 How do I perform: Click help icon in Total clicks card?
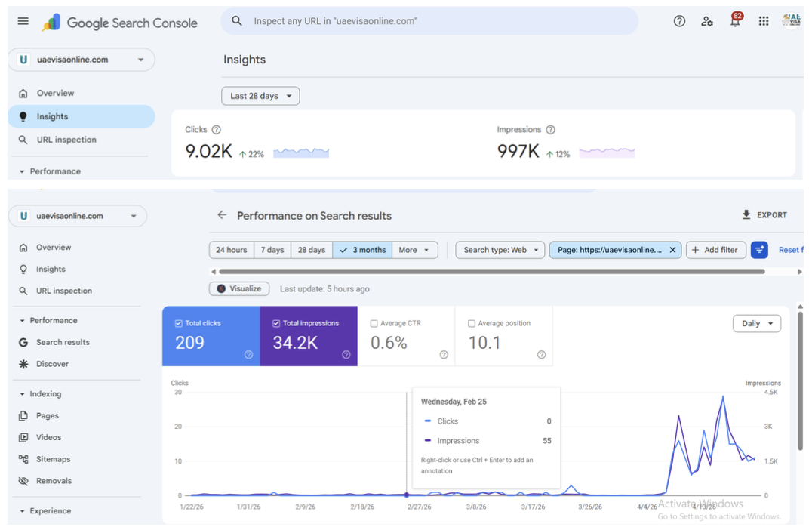[248, 354]
